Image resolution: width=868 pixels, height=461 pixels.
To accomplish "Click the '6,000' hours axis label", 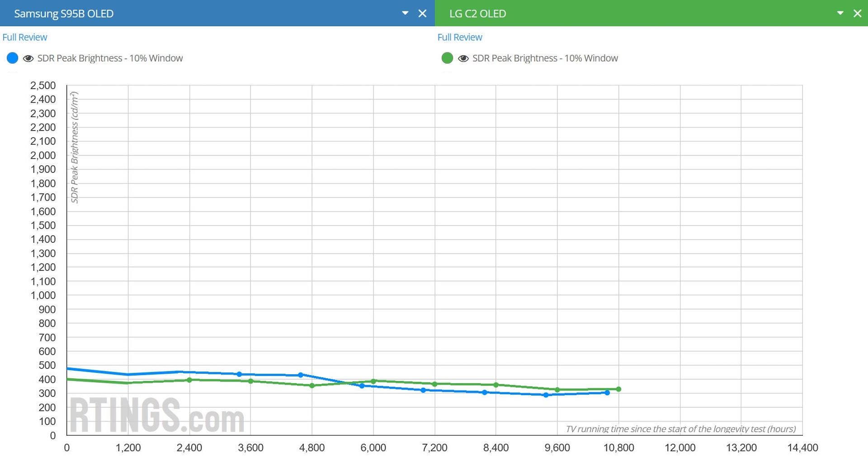I will pos(373,448).
